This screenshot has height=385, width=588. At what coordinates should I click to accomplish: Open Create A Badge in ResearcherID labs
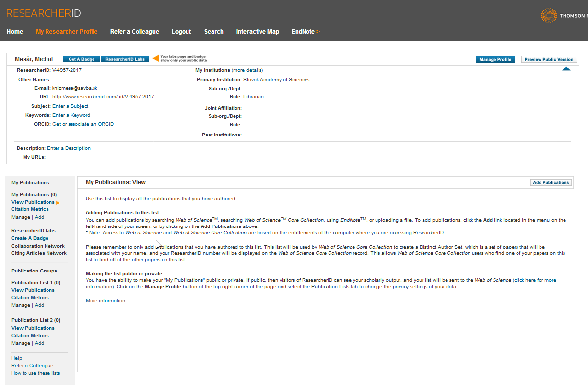click(x=30, y=238)
